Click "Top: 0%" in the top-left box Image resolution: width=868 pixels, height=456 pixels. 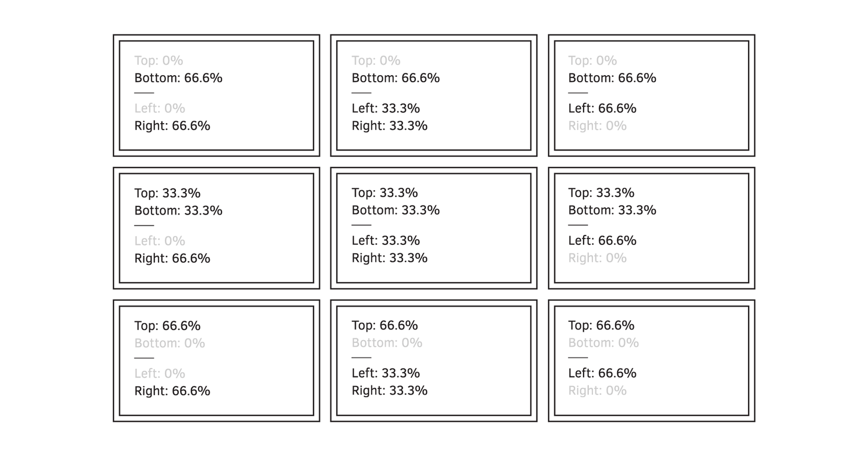tap(158, 61)
